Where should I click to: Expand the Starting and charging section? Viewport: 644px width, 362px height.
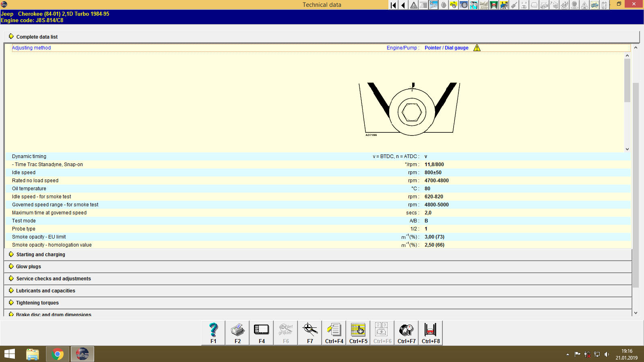coord(40,254)
